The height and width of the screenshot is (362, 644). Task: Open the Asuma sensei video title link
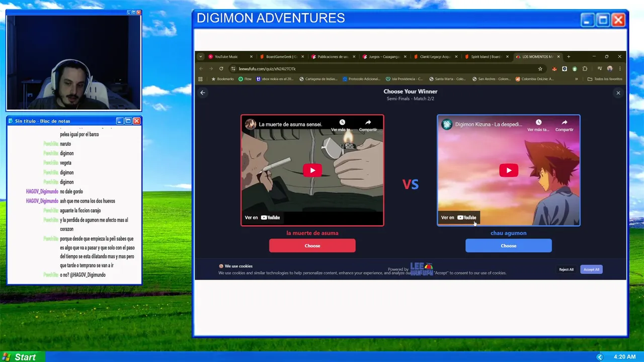tap(290, 124)
